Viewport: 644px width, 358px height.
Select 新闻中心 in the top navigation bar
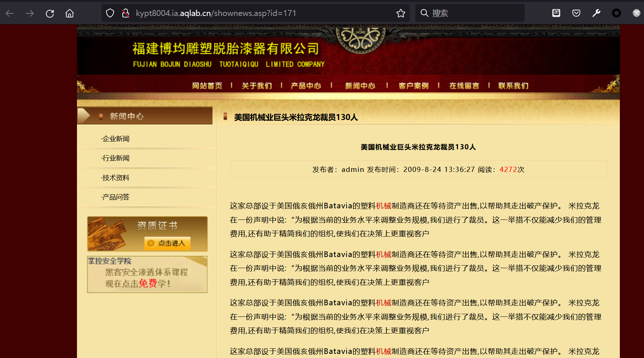360,86
